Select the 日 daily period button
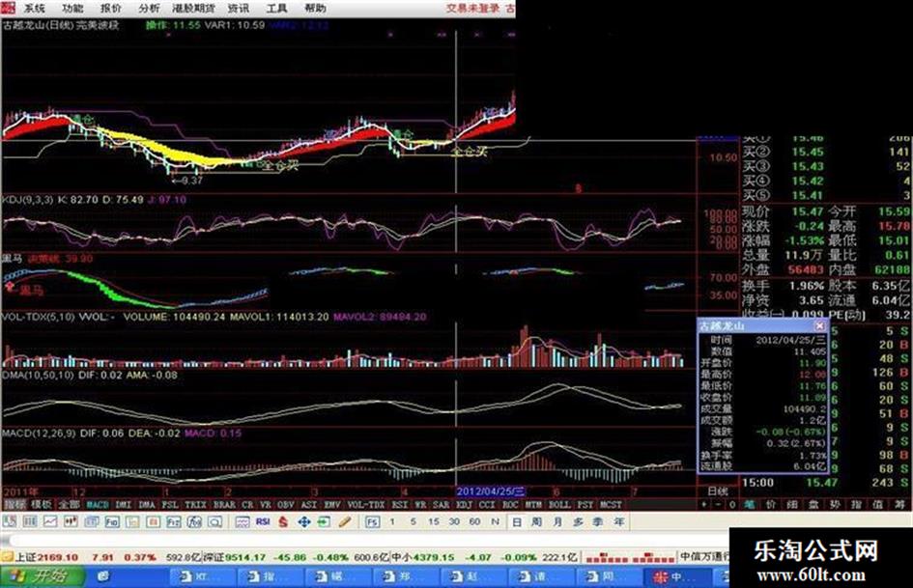This screenshot has width=913, height=588. (x=517, y=521)
